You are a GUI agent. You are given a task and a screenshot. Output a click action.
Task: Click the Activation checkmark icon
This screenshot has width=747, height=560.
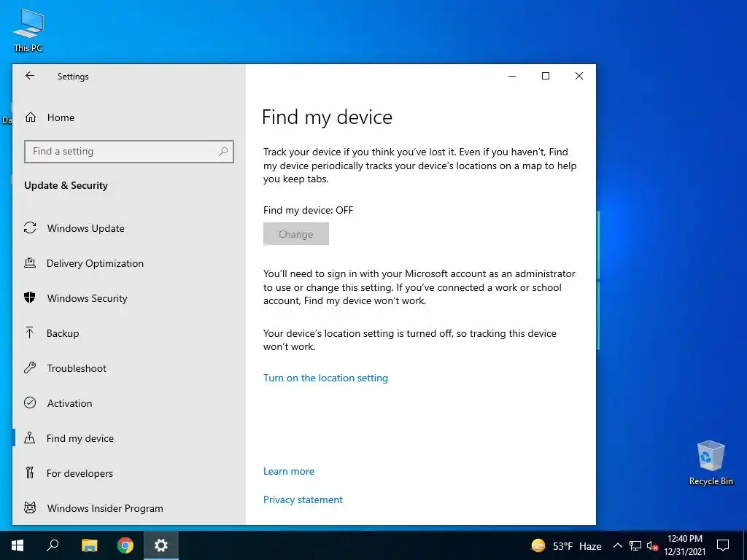point(30,402)
